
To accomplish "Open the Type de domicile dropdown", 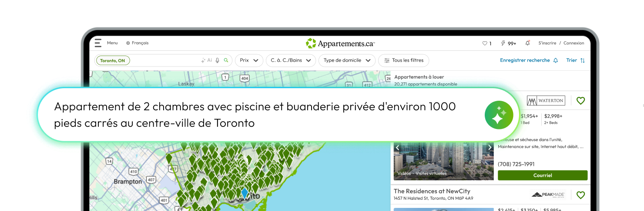I will (347, 60).
